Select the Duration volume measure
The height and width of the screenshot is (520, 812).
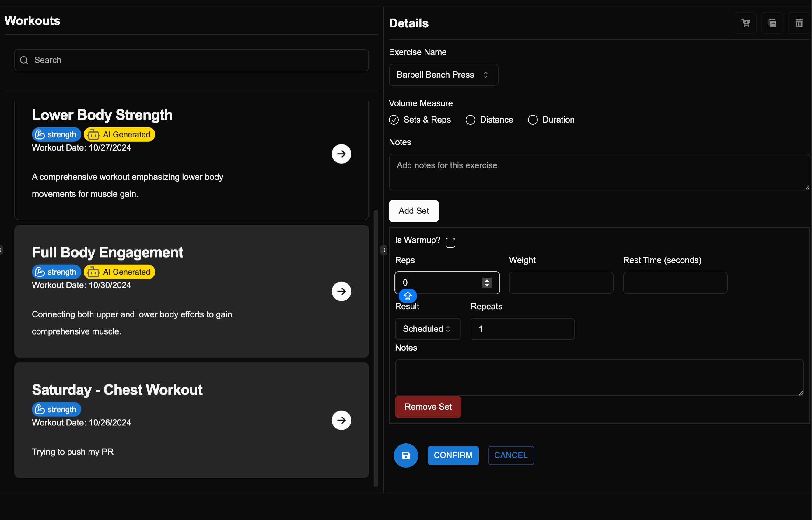pyautogui.click(x=533, y=120)
